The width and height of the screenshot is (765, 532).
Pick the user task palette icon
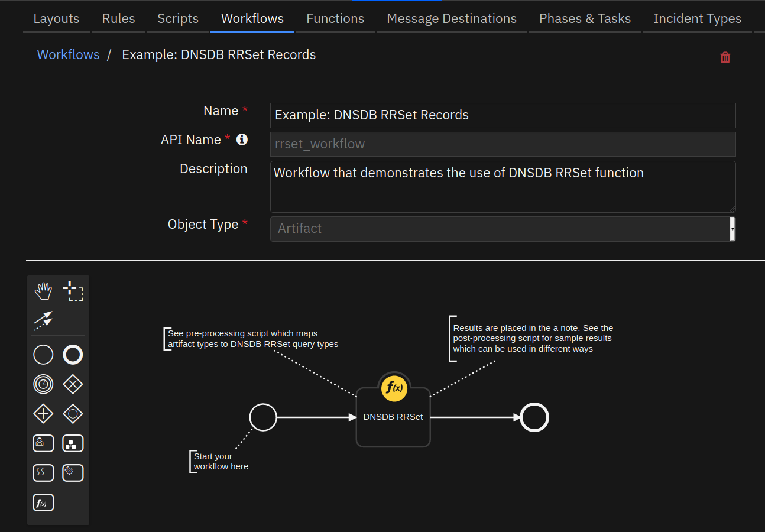pyautogui.click(x=43, y=443)
